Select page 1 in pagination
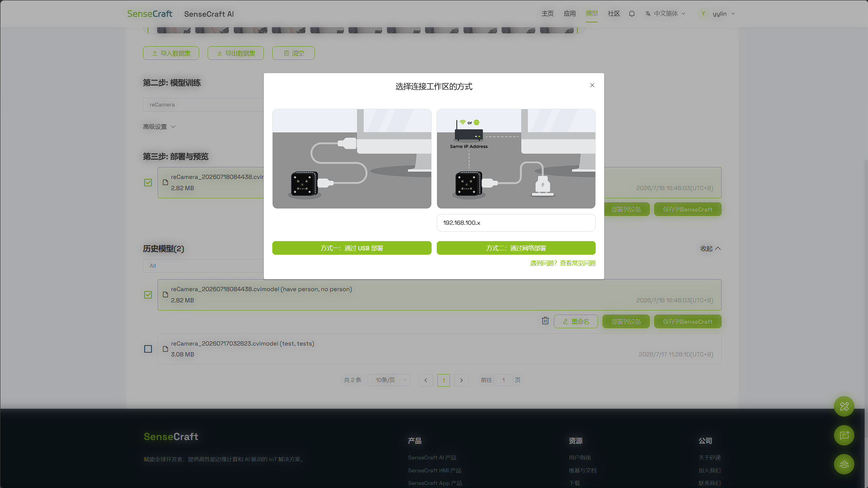 click(444, 380)
